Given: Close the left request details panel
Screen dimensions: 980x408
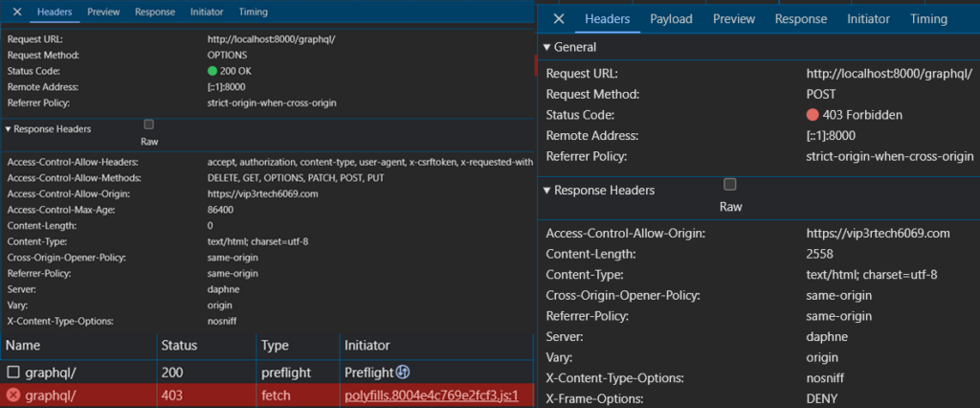Looking at the screenshot, I should point(15,12).
